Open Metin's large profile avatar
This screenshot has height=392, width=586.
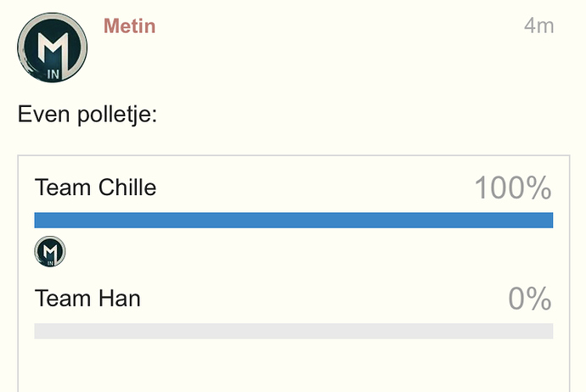pos(53,48)
